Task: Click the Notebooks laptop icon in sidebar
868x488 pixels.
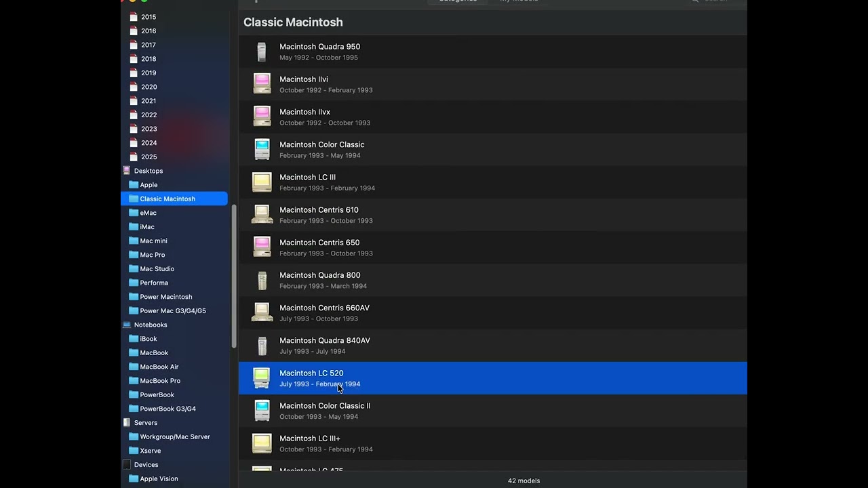Action: [126, 325]
